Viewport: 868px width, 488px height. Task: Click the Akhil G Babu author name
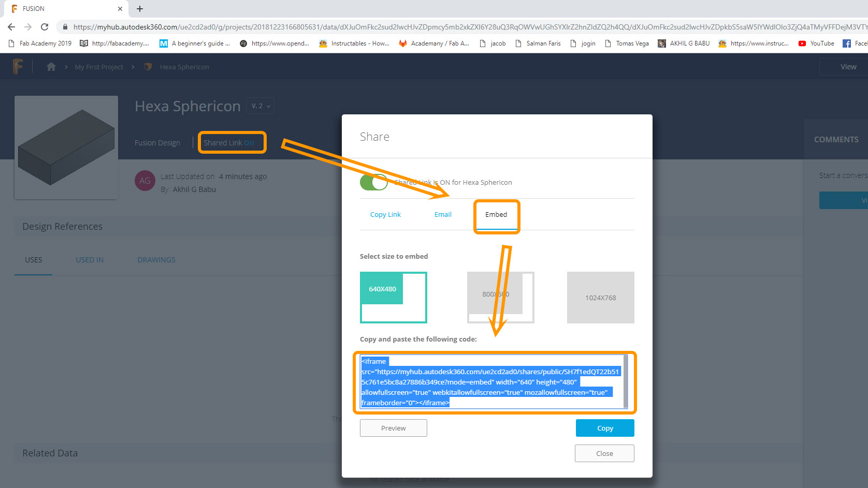click(x=194, y=189)
